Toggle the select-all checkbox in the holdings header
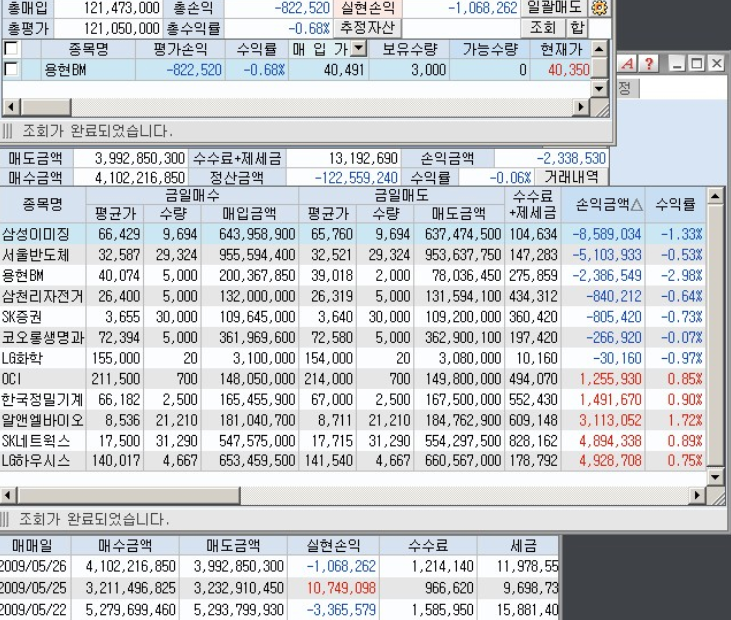The image size is (731, 620). point(11,48)
